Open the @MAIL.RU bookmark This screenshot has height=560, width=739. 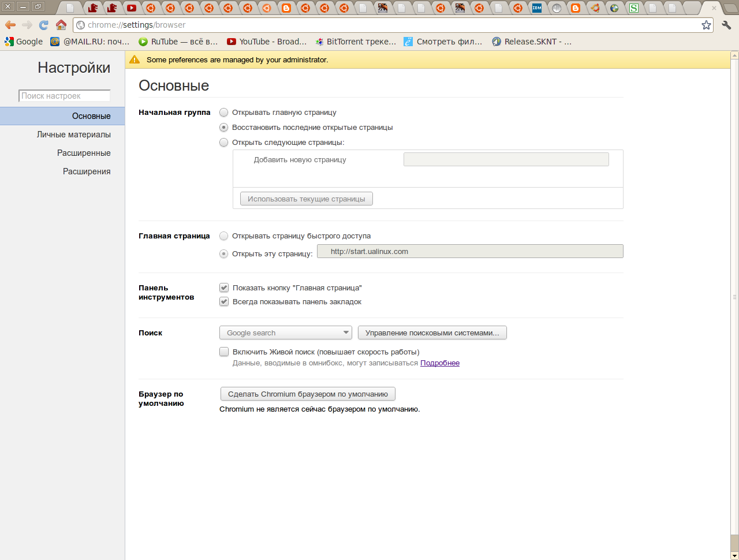90,42
